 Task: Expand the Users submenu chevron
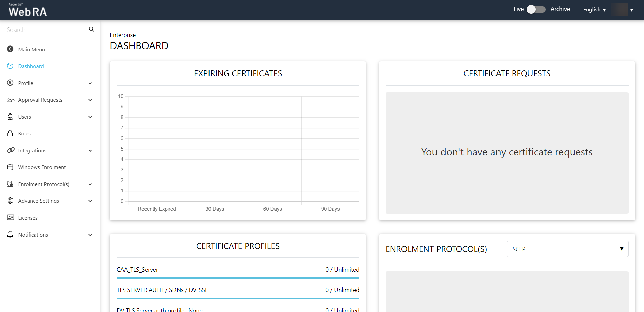90,117
